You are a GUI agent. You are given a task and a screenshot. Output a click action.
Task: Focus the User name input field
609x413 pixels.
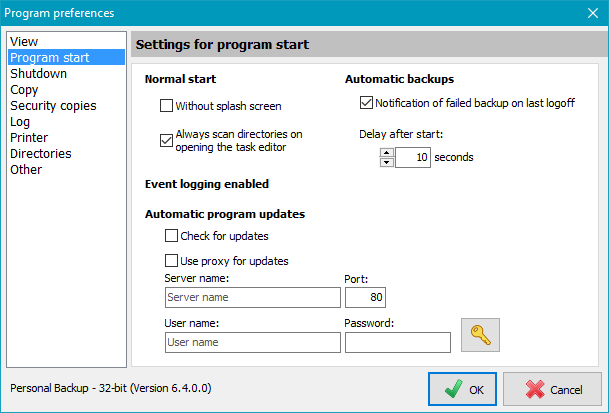point(253,342)
